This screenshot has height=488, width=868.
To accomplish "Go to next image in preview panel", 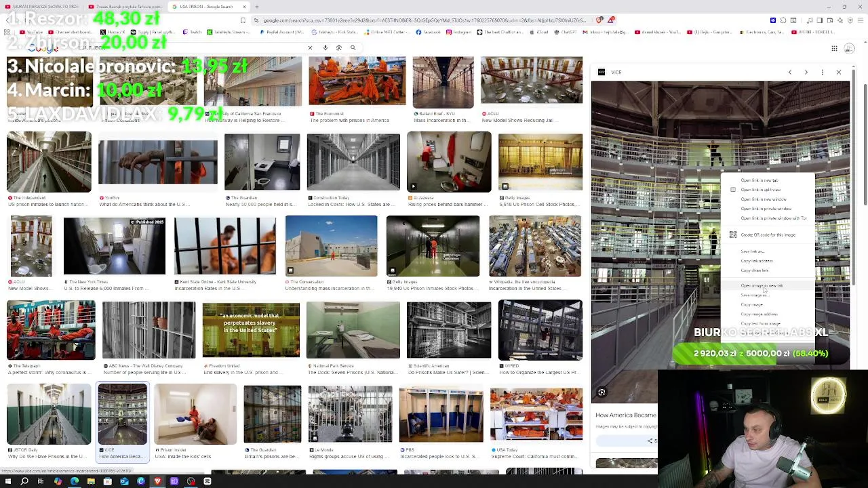I will point(806,72).
